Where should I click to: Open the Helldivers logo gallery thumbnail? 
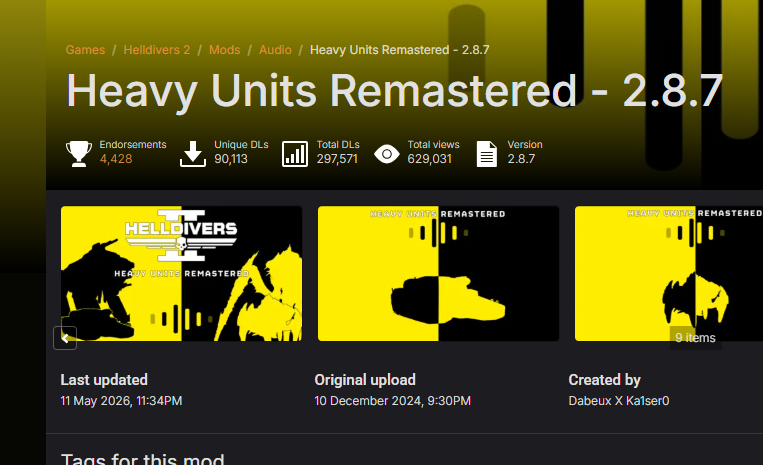[x=182, y=273]
